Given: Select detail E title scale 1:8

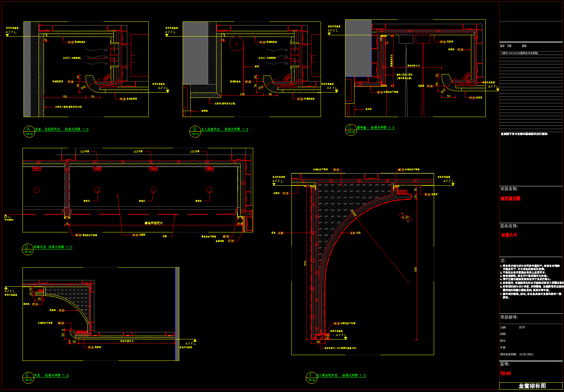Looking at the screenshot, I should pos(65,376).
